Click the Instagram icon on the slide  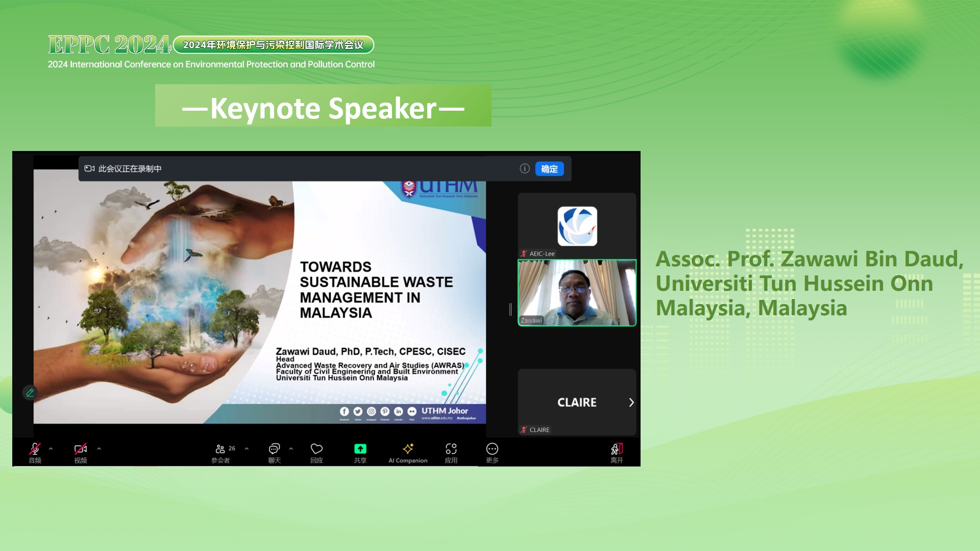click(x=372, y=411)
